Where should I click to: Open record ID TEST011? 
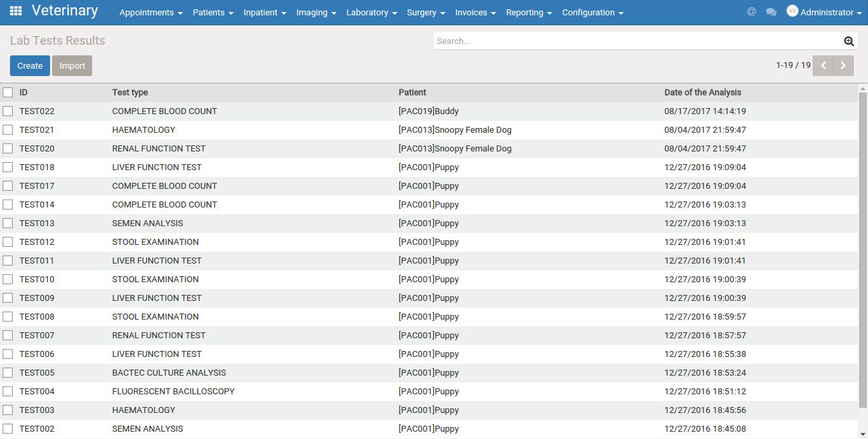tap(37, 261)
